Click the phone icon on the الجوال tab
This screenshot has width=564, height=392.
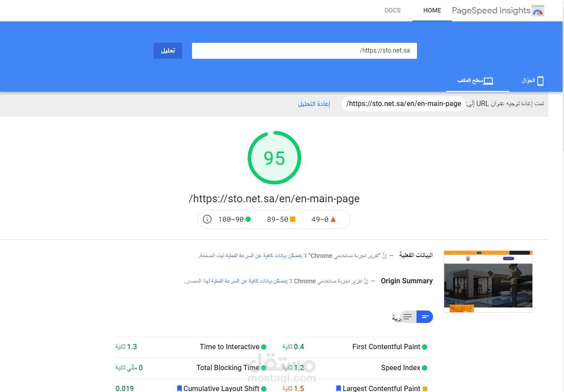tap(541, 81)
